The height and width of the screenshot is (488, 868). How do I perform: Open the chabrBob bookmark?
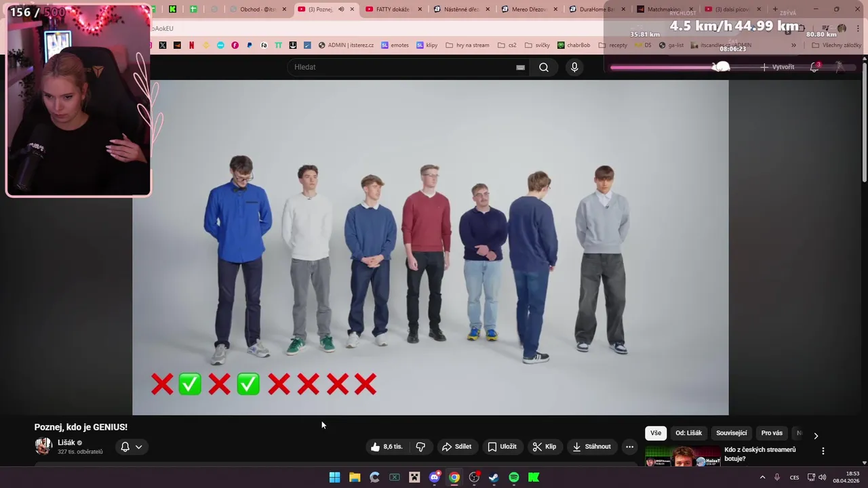pyautogui.click(x=574, y=45)
